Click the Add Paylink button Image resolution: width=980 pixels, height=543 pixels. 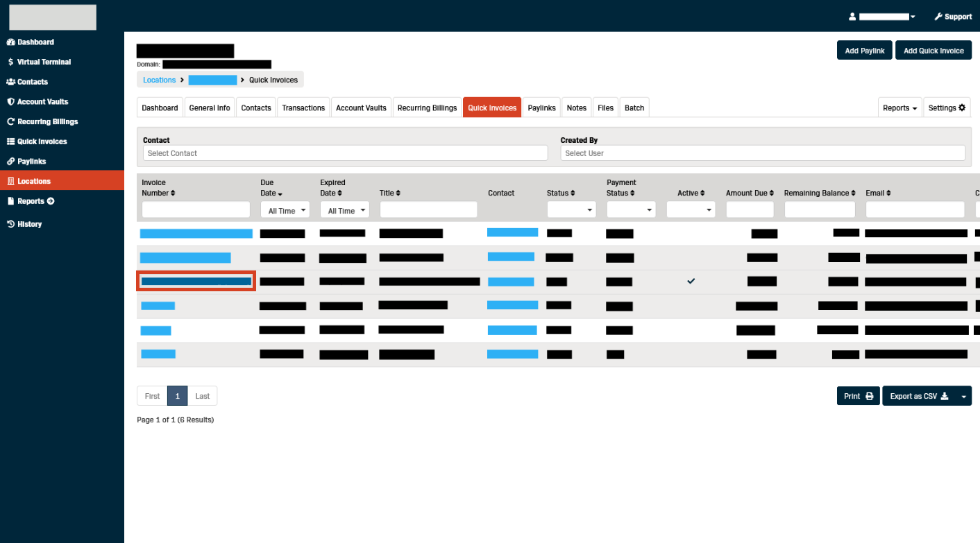tap(864, 51)
